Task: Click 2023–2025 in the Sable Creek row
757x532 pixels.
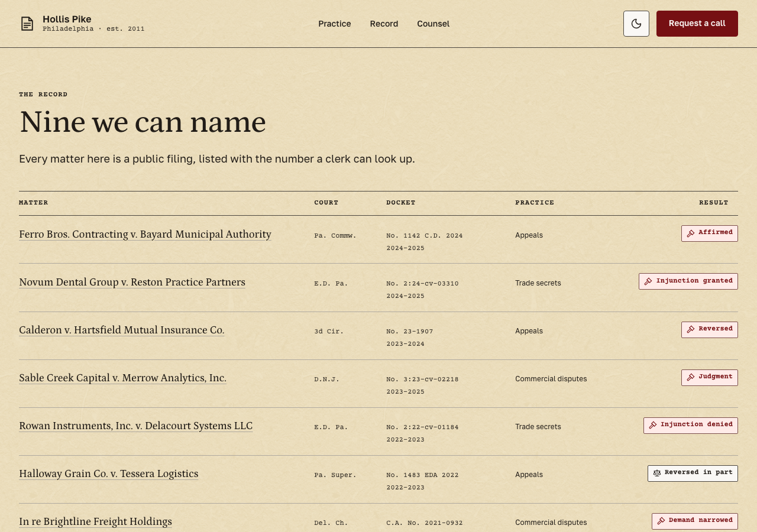Action: [x=405, y=392]
